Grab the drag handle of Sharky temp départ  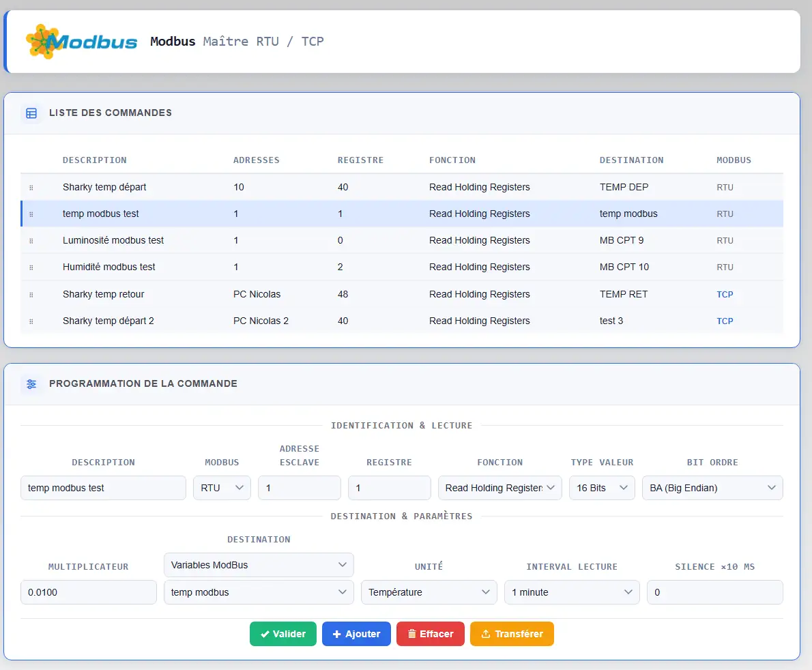pos(31,188)
